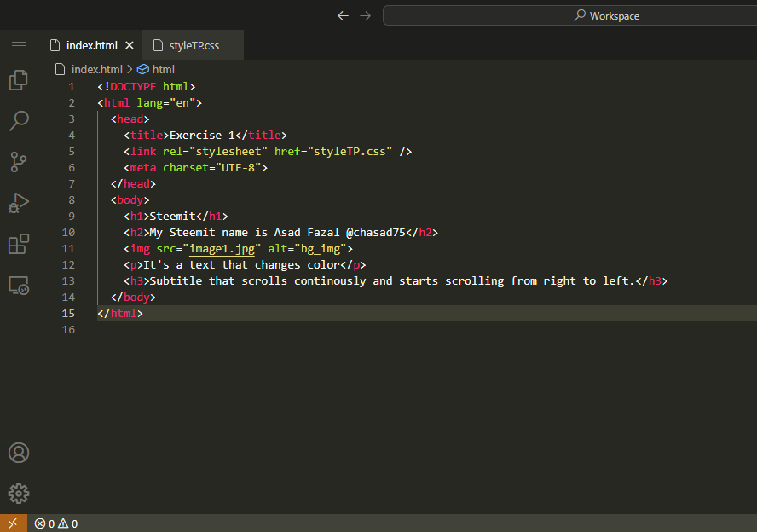Open the Search view icon
The image size is (757, 532).
19,120
